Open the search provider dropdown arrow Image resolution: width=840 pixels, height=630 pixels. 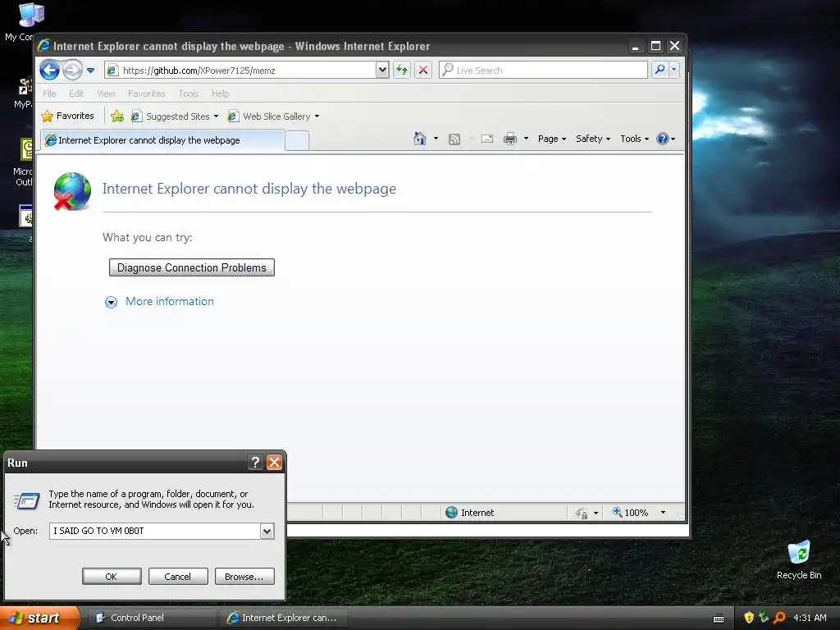(674, 70)
